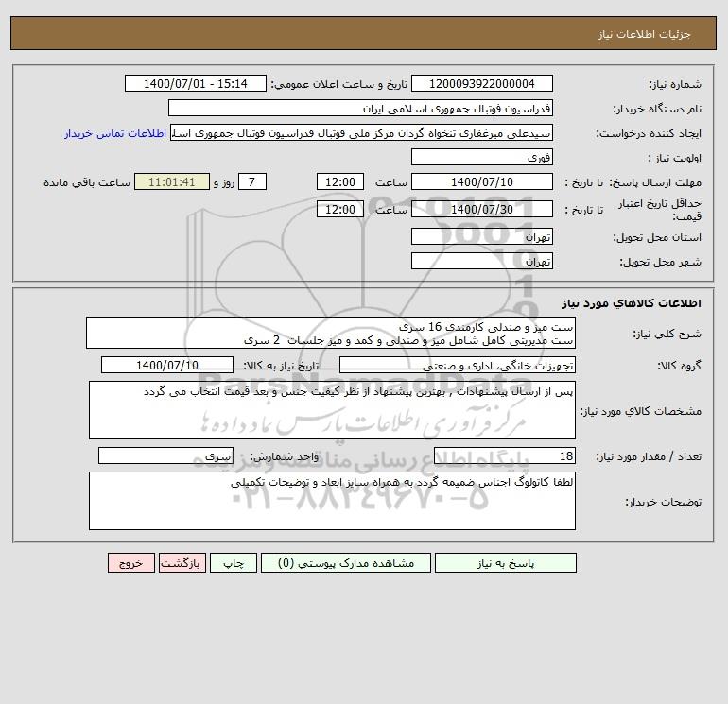Click the label 'شماره نیاز:'
The height and width of the screenshot is (704, 728).
click(675, 84)
